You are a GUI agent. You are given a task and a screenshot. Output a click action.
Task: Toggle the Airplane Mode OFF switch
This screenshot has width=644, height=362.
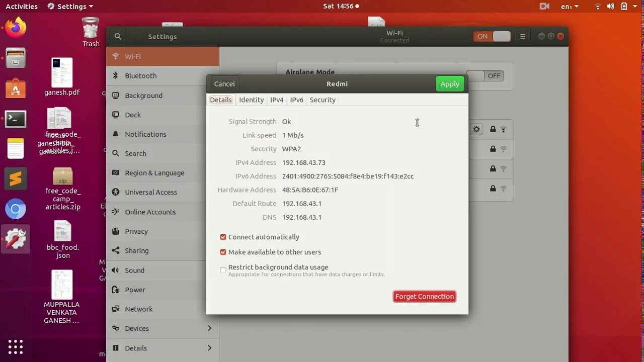[x=485, y=76]
